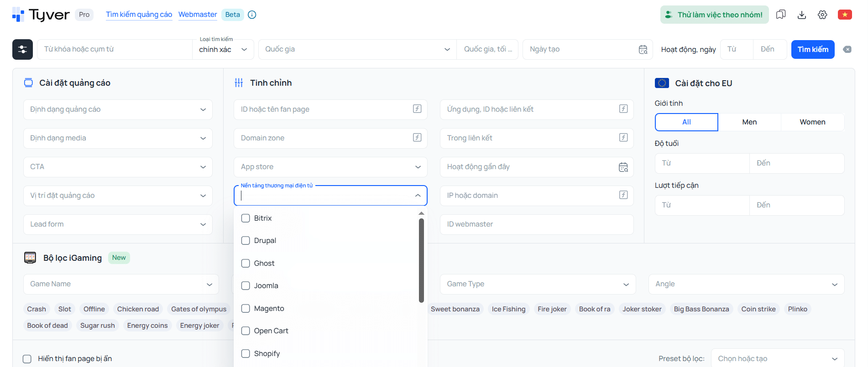Open the Beta info icon
The height and width of the screenshot is (367, 868).
(x=252, y=15)
